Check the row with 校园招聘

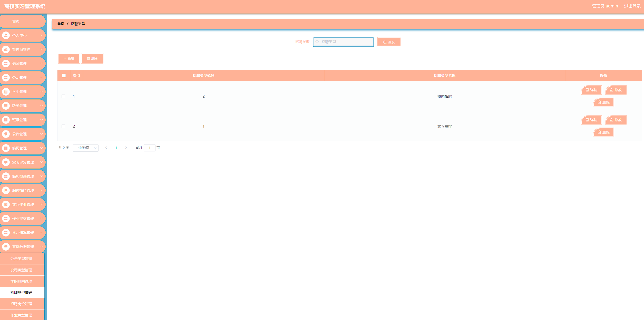click(x=63, y=96)
